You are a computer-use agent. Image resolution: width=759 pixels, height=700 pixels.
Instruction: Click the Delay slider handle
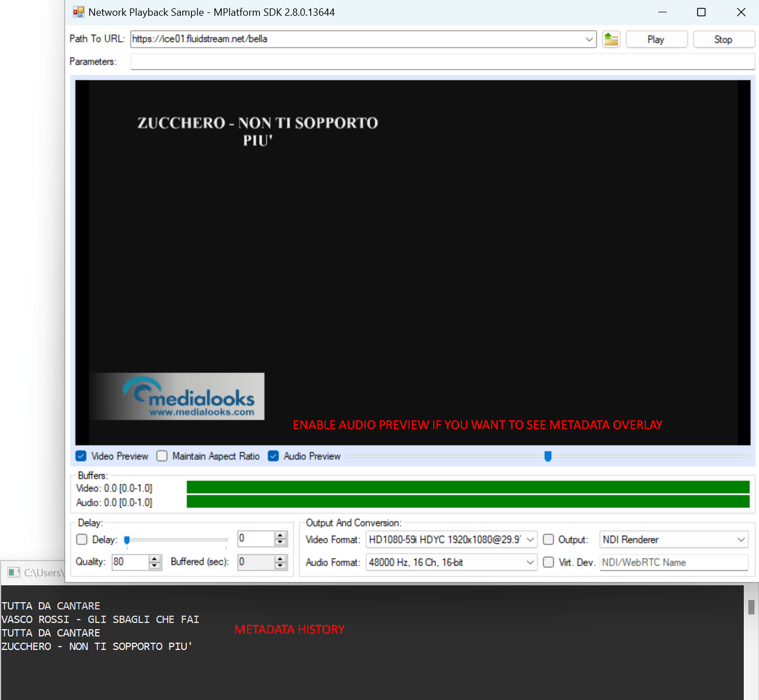coord(127,540)
